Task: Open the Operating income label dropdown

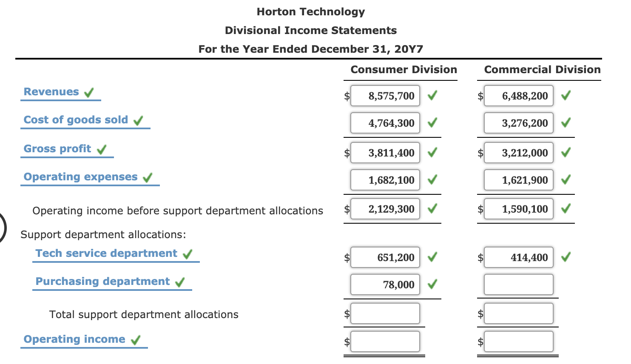Action: 74,339
